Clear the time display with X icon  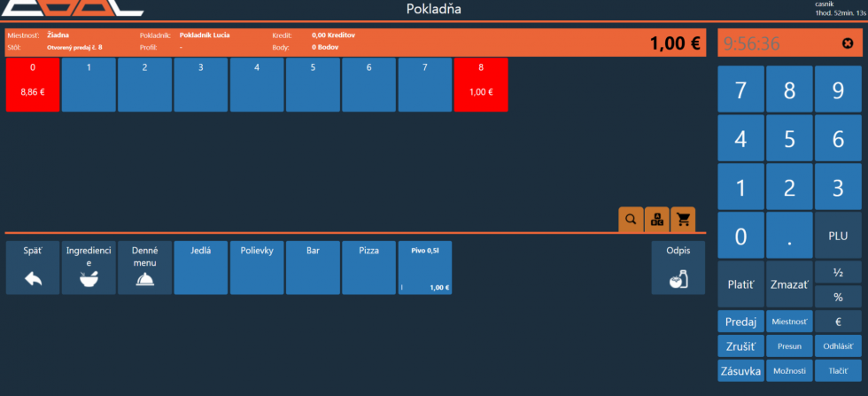(x=848, y=43)
